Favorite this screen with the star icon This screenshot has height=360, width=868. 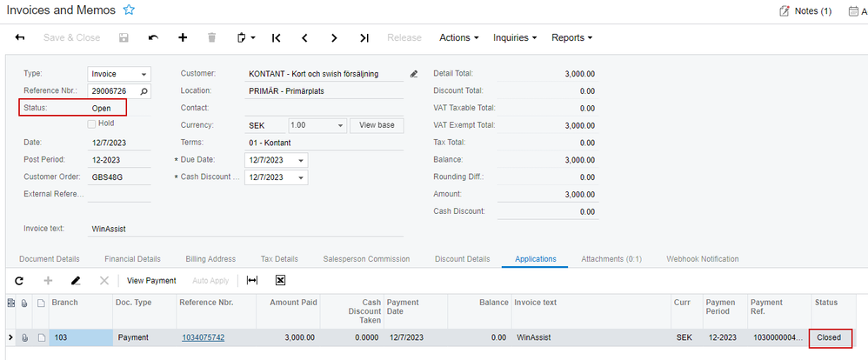[129, 10]
